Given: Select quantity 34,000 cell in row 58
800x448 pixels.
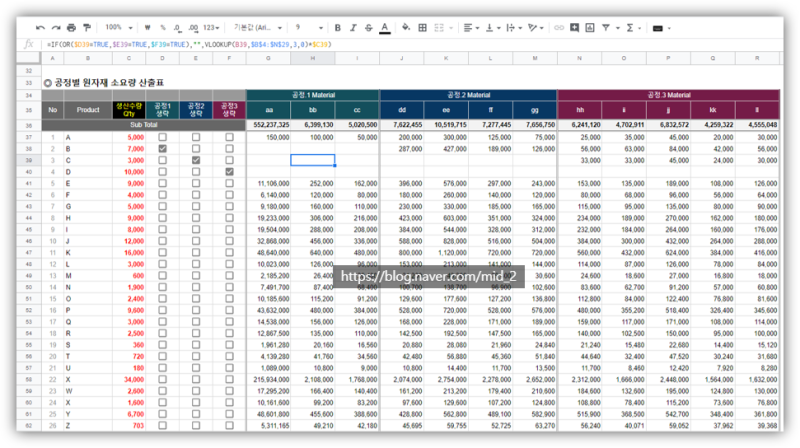Looking at the screenshot, I should click(129, 379).
